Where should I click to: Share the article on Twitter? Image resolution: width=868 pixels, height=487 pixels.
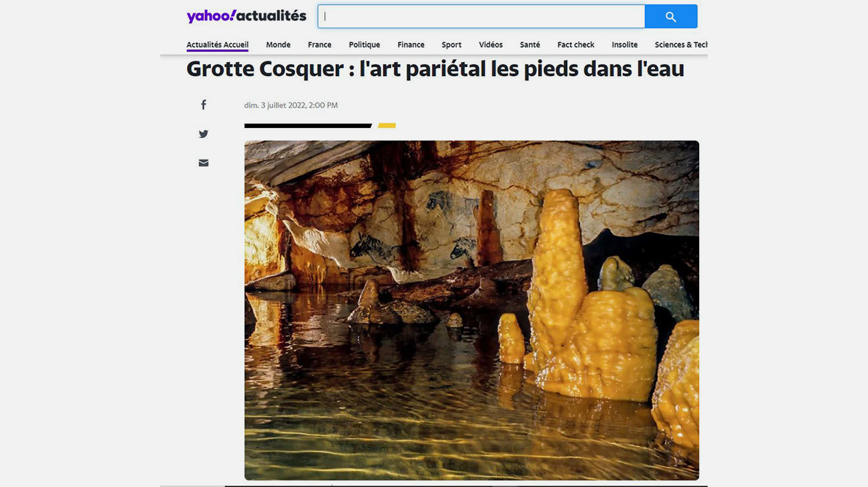pyautogui.click(x=204, y=134)
